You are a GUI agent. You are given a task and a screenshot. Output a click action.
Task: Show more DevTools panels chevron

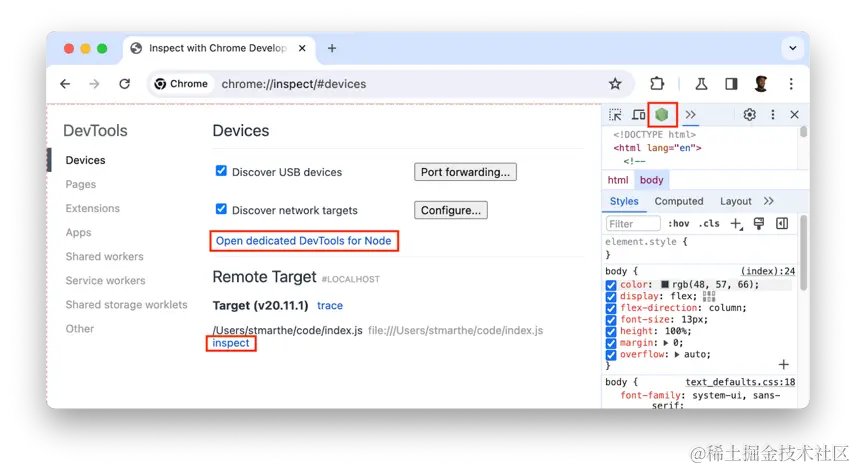click(x=691, y=115)
